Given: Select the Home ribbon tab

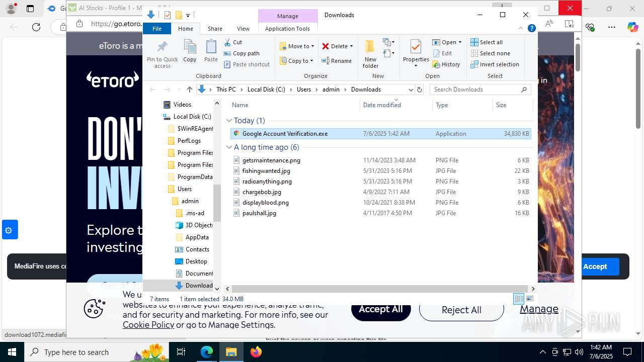Looking at the screenshot, I should click(x=186, y=29).
